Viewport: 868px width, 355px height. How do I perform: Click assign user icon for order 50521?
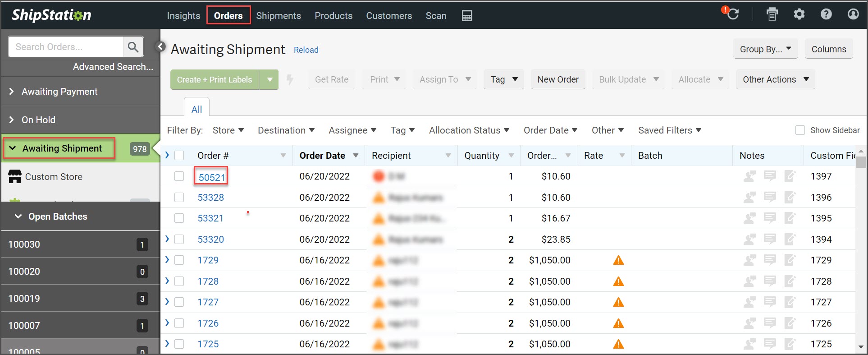[749, 176]
